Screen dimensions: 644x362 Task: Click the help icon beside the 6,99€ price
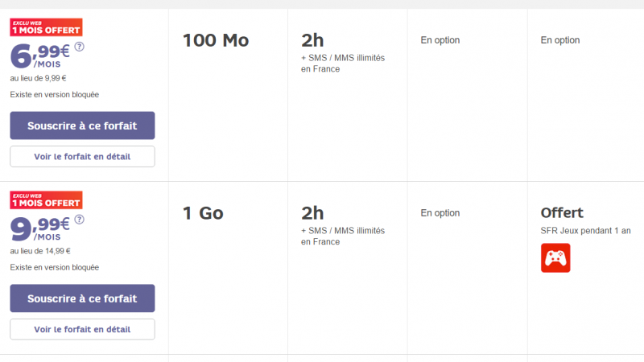click(79, 47)
